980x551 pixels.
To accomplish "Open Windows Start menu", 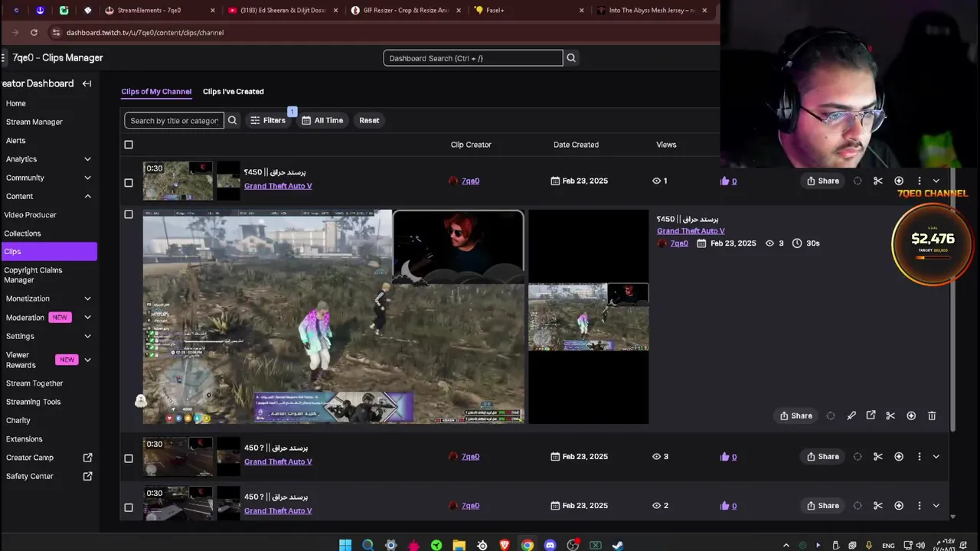I will (345, 545).
